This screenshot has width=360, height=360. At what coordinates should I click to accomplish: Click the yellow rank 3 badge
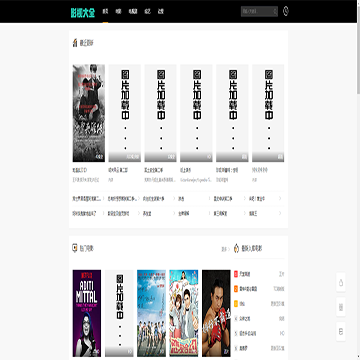pyautogui.click(x=236, y=304)
